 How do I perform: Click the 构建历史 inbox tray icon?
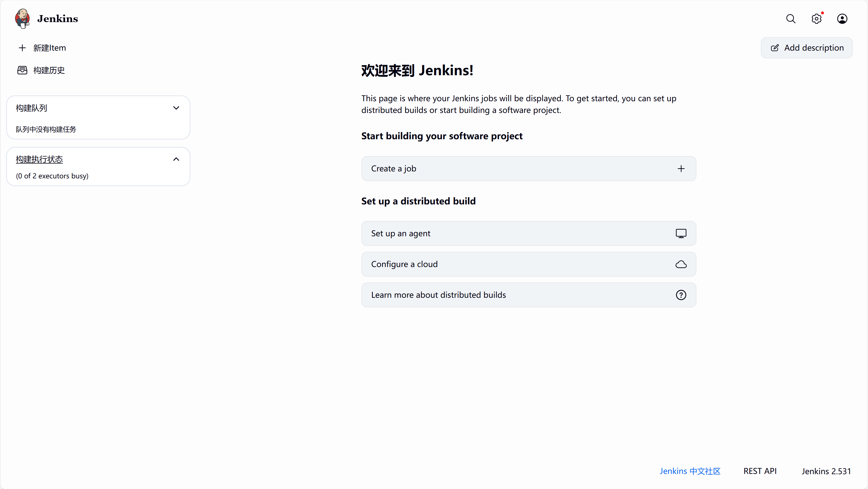(22, 70)
